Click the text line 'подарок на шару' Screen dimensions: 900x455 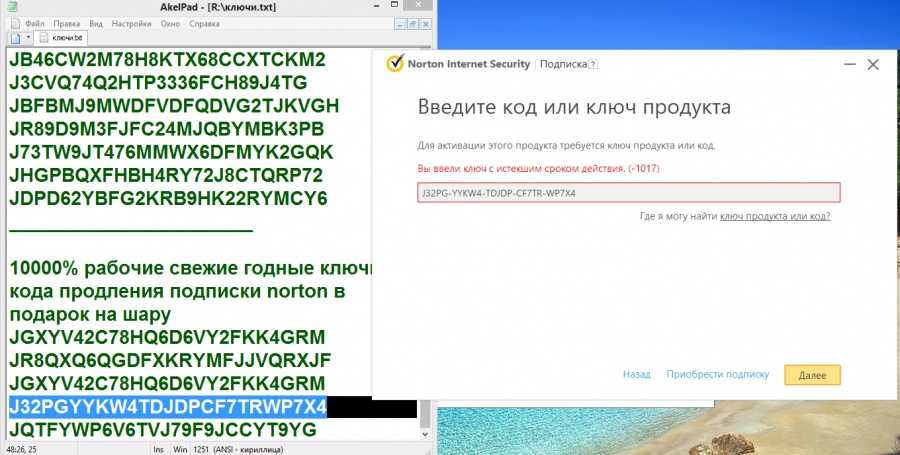(x=90, y=314)
